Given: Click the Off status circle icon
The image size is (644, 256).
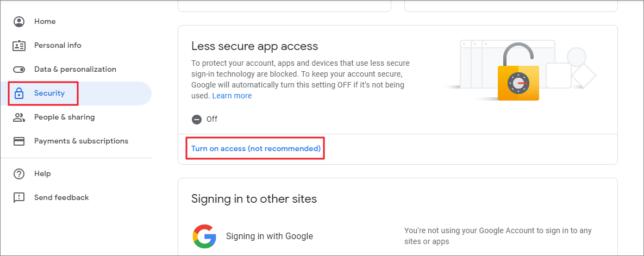Looking at the screenshot, I should tap(197, 119).
